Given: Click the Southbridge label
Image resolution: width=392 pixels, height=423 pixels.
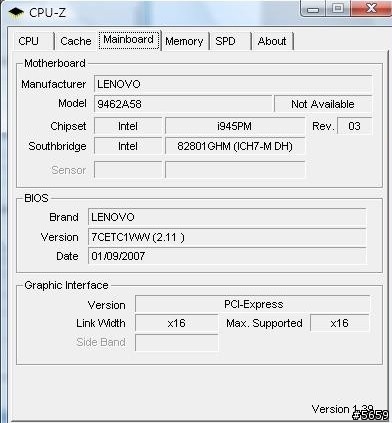Looking at the screenshot, I should pos(57,146).
